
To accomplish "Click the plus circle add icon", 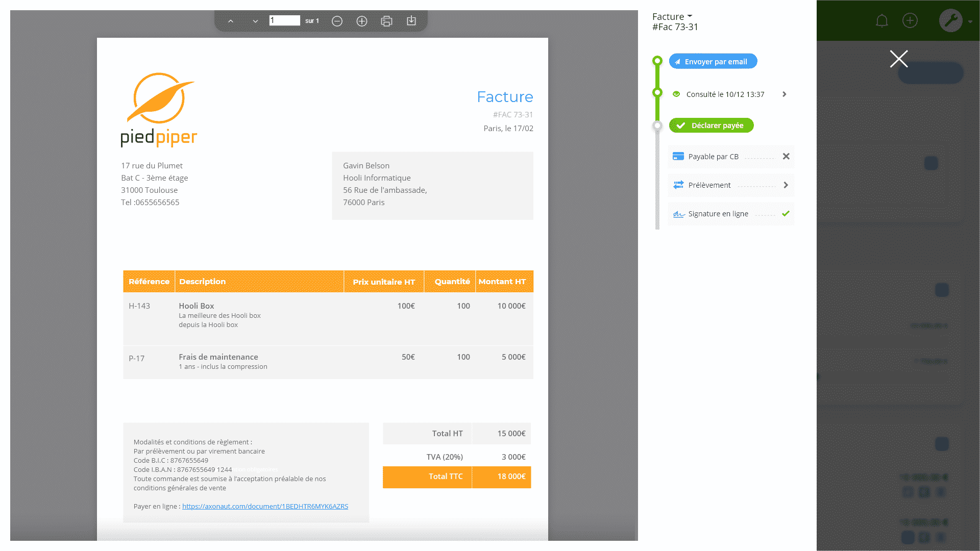I will (x=910, y=20).
